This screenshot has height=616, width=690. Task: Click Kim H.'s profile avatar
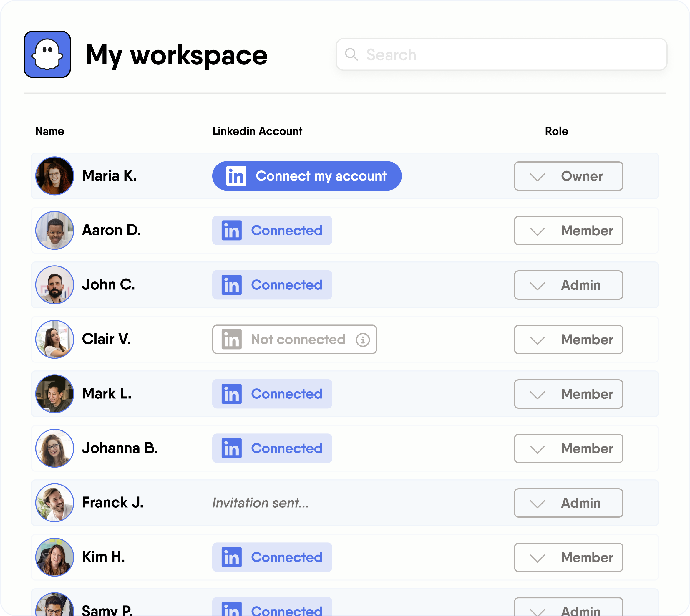click(x=54, y=557)
